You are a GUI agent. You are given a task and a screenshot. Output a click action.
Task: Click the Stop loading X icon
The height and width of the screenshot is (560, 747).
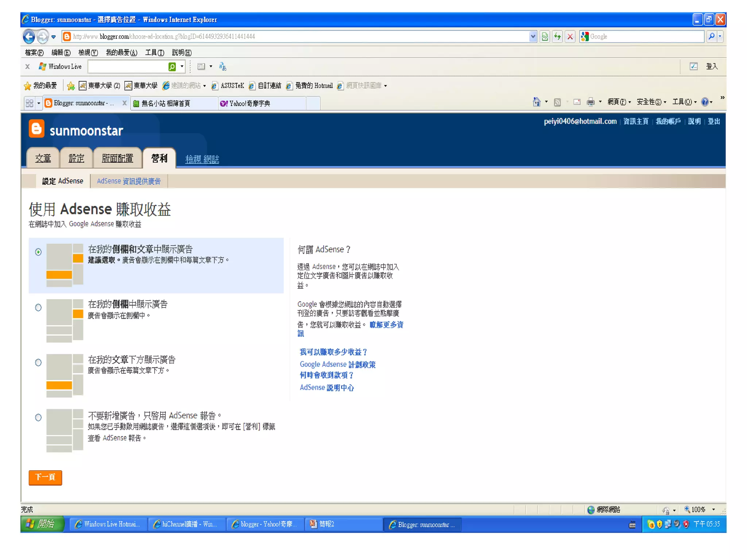570,36
